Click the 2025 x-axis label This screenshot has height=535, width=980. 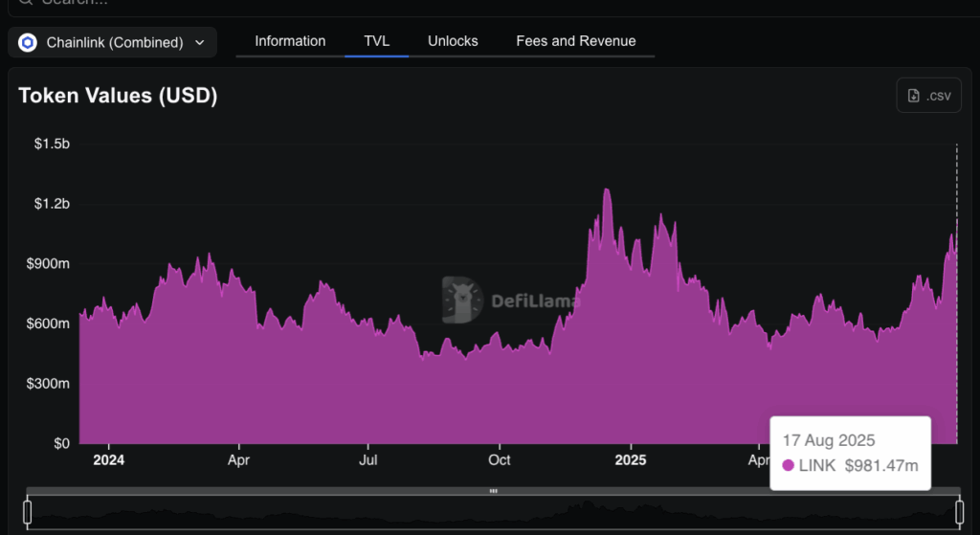631,460
